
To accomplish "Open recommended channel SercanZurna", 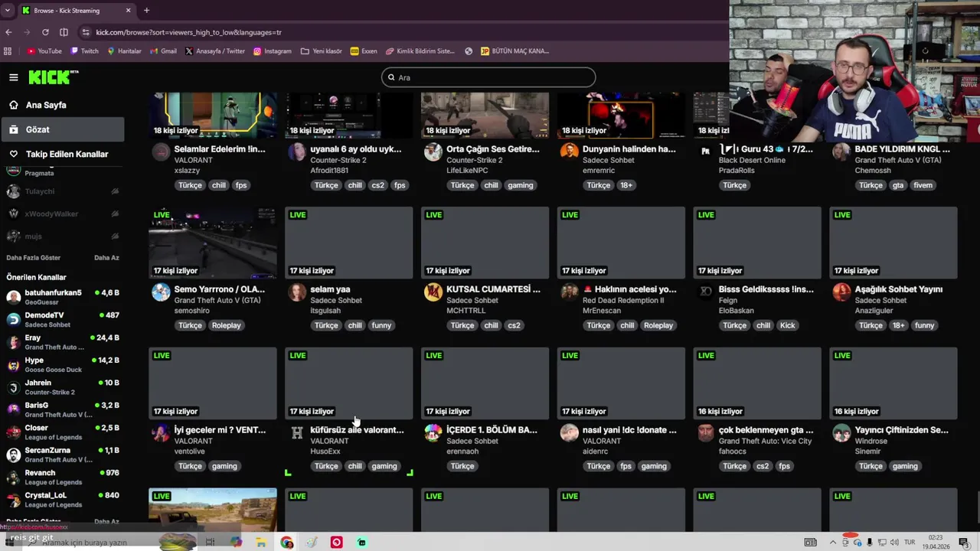I will (x=63, y=455).
